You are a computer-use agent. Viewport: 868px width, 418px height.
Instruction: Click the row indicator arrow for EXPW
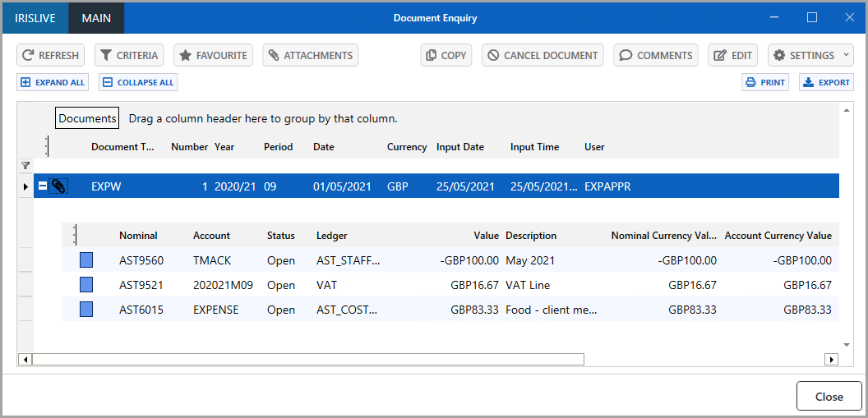click(25, 187)
